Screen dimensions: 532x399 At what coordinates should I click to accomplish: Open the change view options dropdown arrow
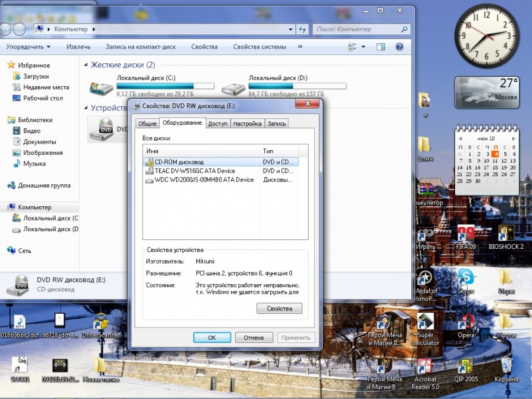tap(363, 47)
